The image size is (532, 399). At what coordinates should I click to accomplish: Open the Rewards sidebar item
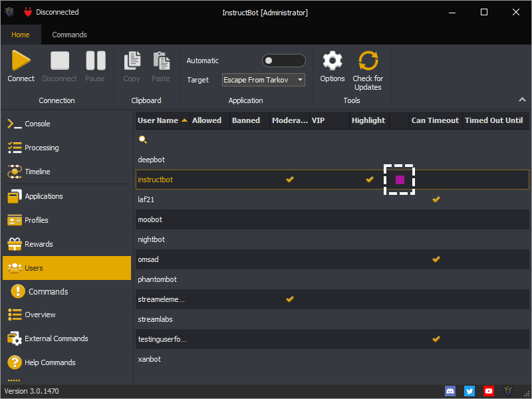tap(39, 244)
